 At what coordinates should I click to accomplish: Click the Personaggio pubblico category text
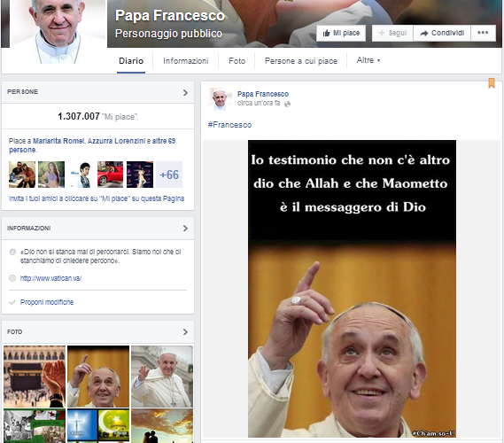pyautogui.click(x=168, y=34)
